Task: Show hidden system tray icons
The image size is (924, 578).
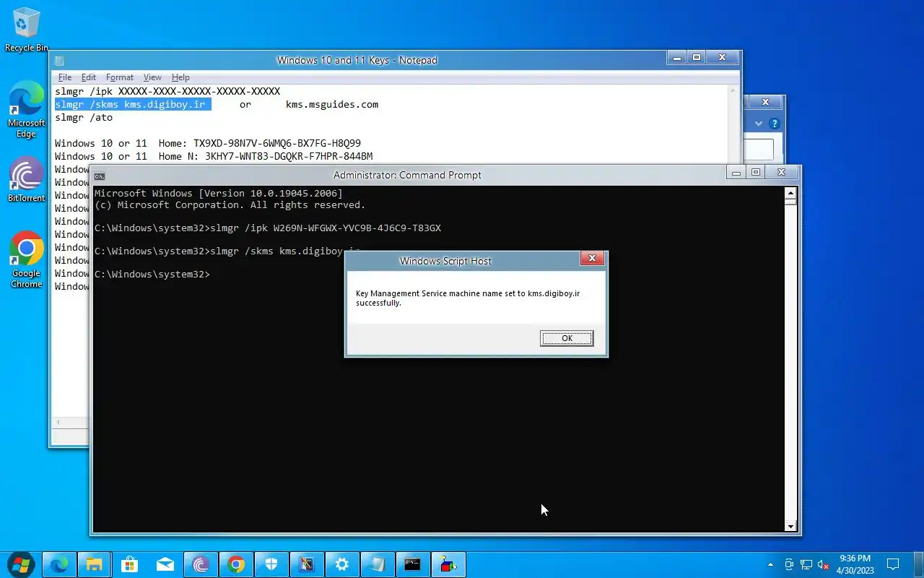Action: coord(770,564)
